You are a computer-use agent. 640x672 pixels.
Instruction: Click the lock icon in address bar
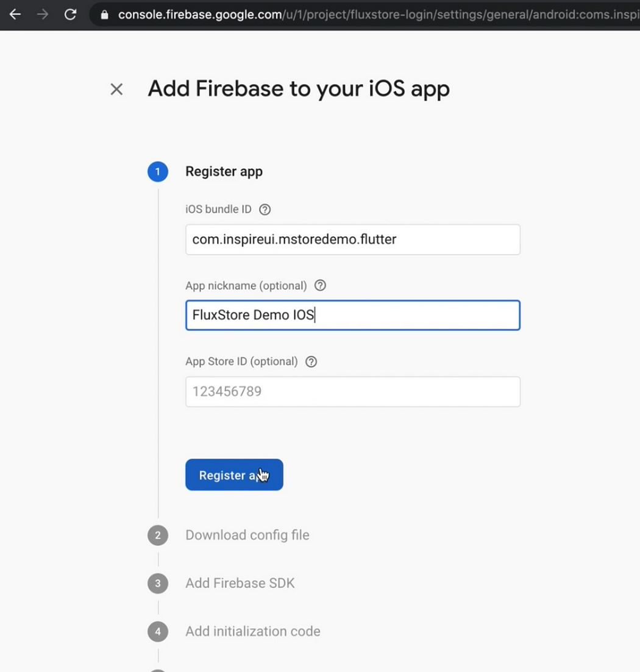tap(104, 15)
